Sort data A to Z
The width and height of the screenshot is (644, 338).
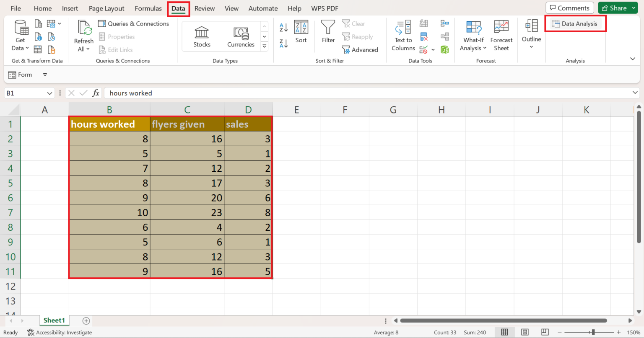(x=283, y=27)
